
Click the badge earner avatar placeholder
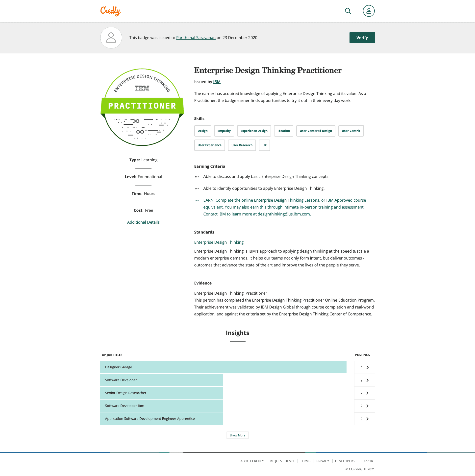[x=111, y=38]
